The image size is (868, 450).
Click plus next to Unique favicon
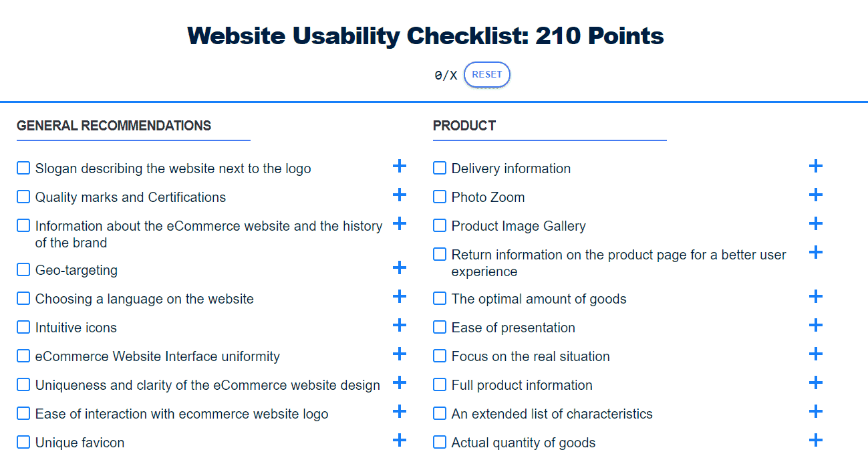coord(399,441)
